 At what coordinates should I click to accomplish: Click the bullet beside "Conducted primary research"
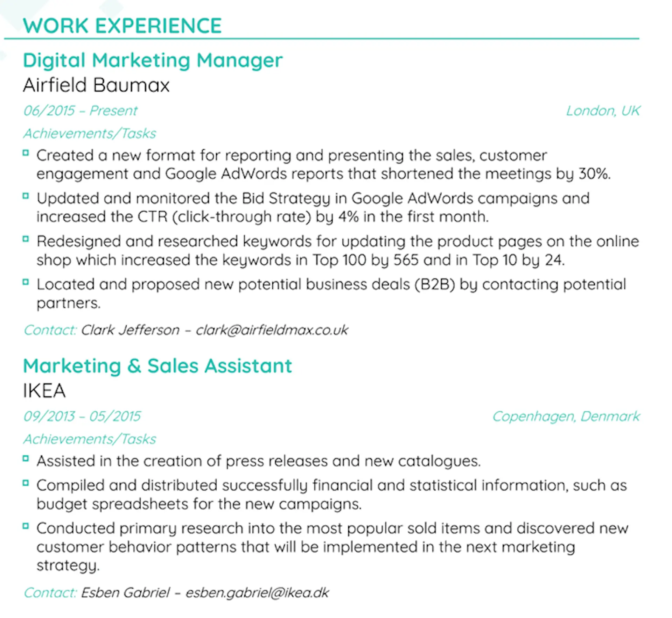click(x=26, y=526)
